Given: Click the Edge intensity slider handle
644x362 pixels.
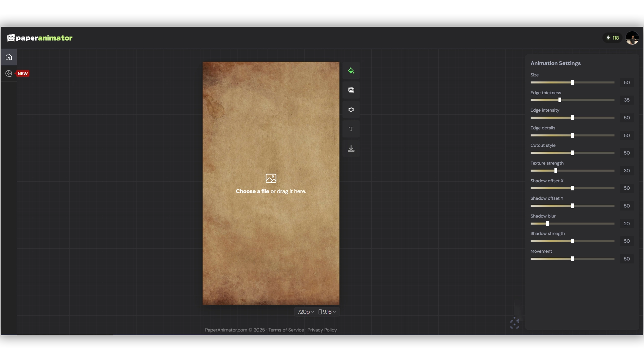Looking at the screenshot, I should pos(573,118).
